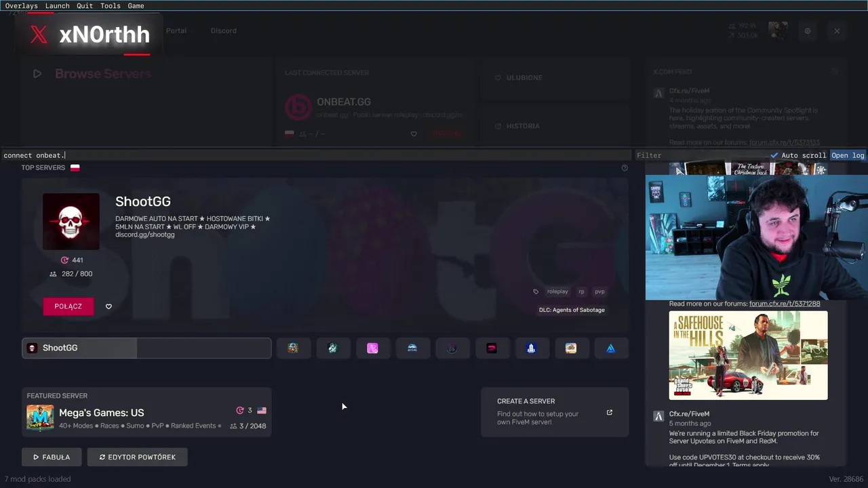Click the Open log button
The height and width of the screenshot is (488, 868).
point(848,155)
